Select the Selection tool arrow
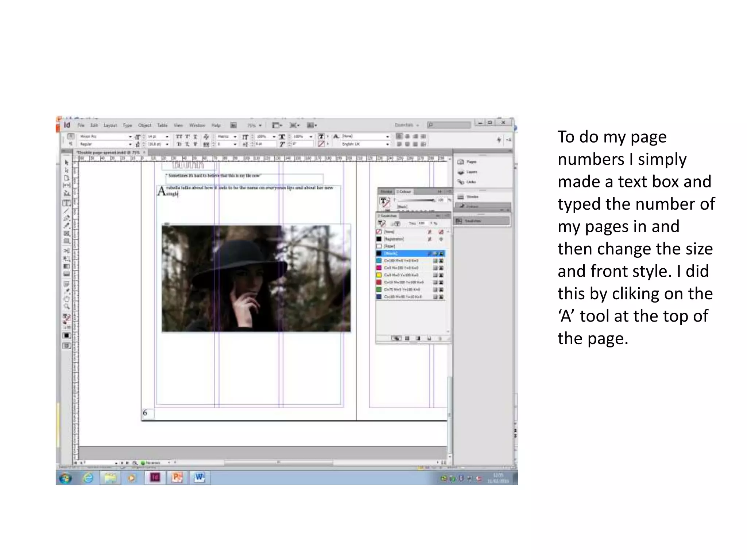This screenshot has height=560, width=747. 66,162
